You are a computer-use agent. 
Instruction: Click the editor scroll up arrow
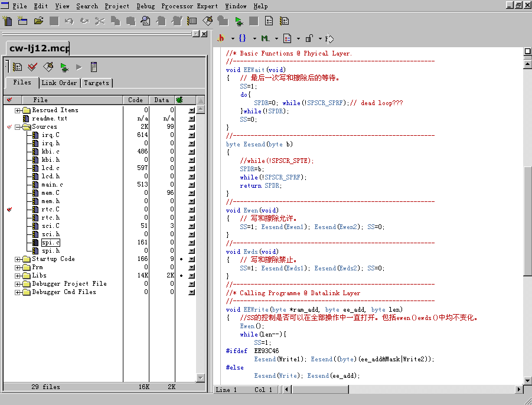[x=527, y=64]
